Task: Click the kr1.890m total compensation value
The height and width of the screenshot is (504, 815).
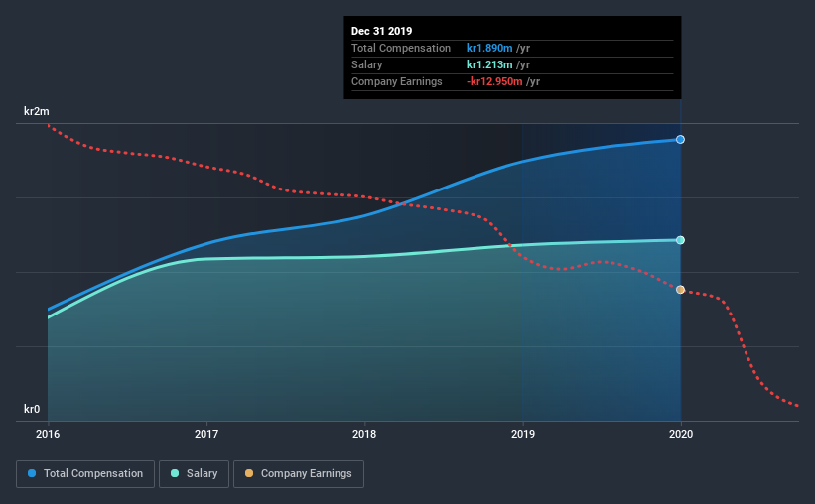Action: [x=489, y=48]
